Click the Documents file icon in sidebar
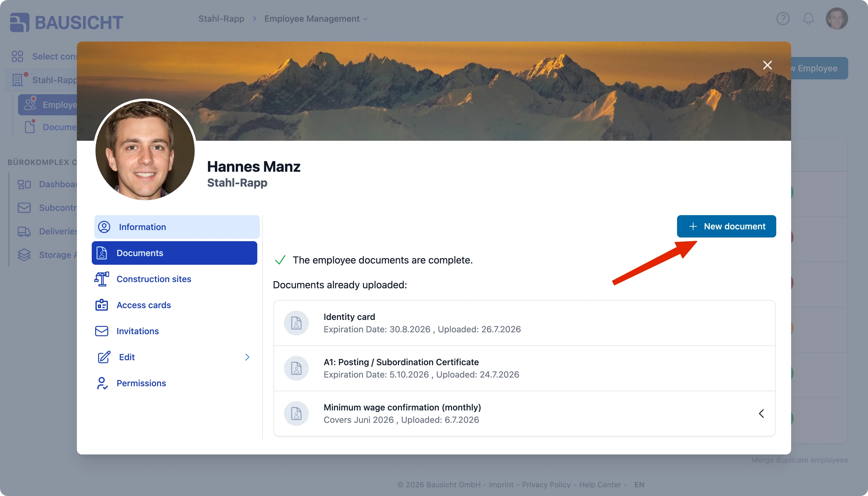This screenshot has height=496, width=868. pyautogui.click(x=101, y=253)
